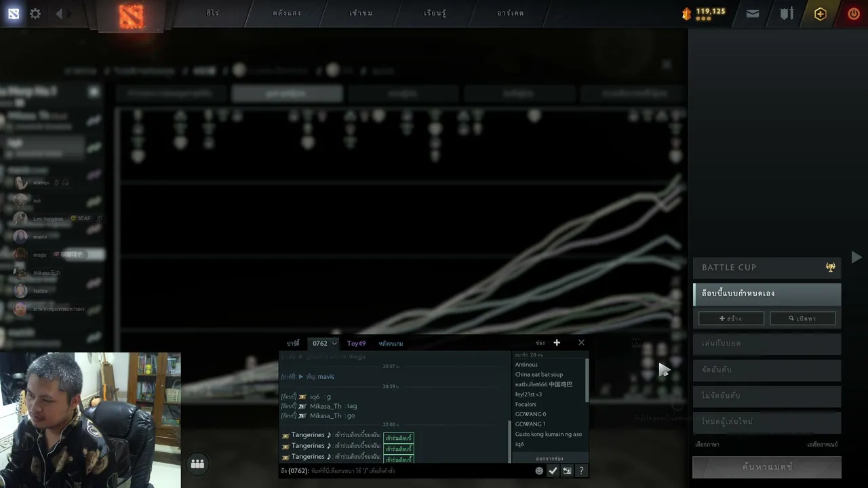This screenshot has width=868, height=488.
Task: Click friend Natsu in friends list
Action: pos(41,291)
